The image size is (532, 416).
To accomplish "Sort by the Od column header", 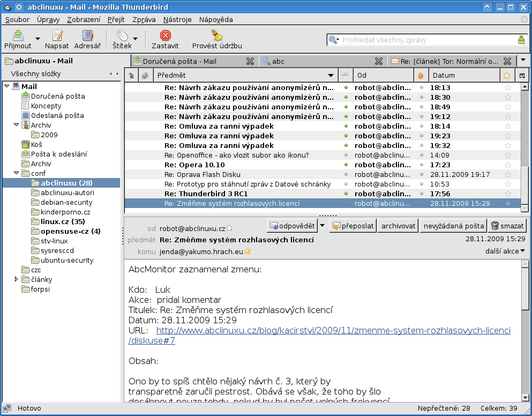I will coord(384,76).
